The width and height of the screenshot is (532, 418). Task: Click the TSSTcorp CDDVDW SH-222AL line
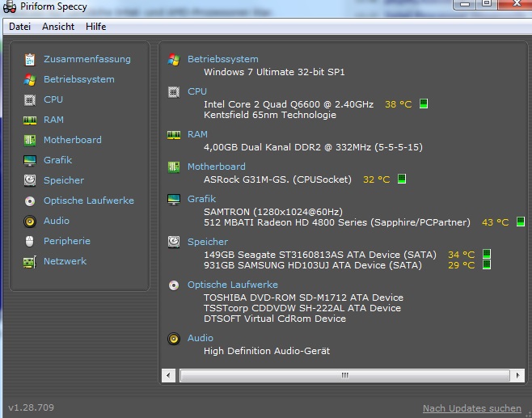tap(302, 308)
